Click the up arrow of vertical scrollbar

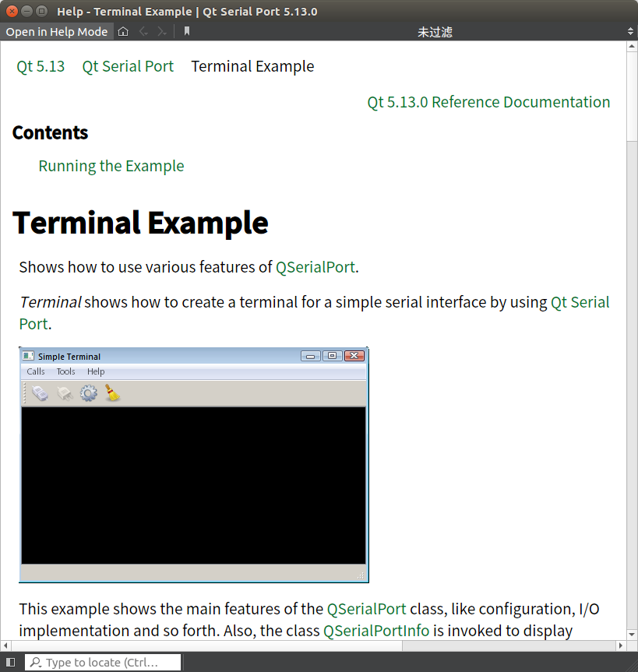pyautogui.click(x=632, y=46)
